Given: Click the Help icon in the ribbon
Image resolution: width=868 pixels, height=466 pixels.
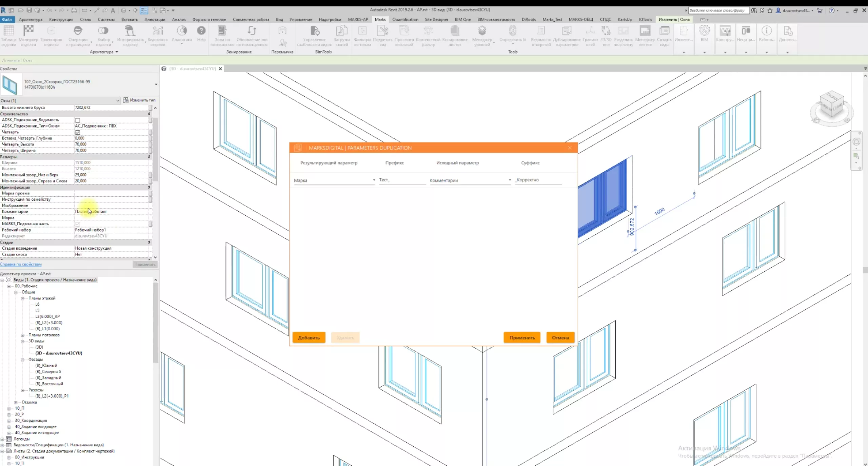Looking at the screenshot, I should tap(201, 31).
